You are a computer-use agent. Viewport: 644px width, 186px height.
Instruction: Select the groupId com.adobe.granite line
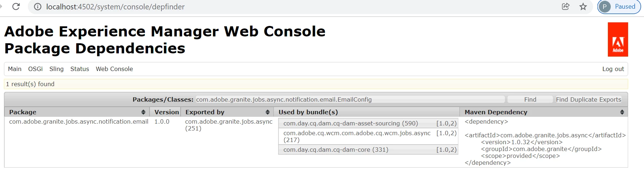541,149
